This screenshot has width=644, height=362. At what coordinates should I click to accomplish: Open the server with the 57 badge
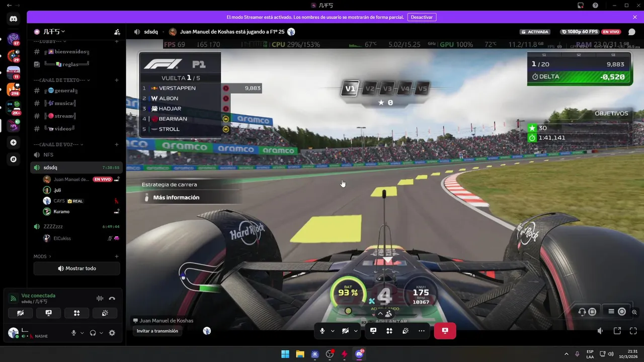pos(13,39)
